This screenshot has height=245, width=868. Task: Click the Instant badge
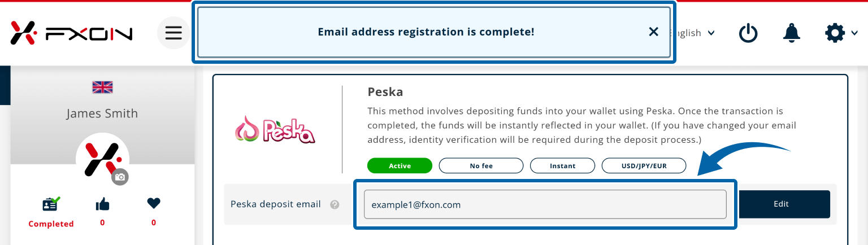tap(562, 166)
